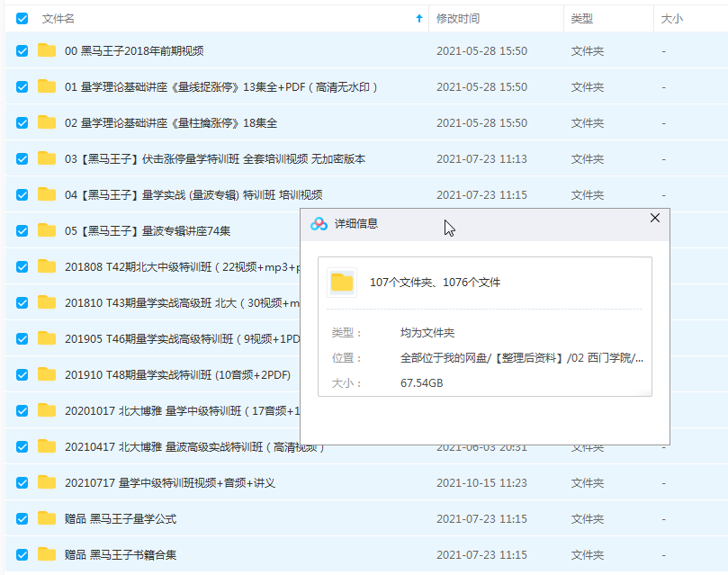This screenshot has height=575, width=728.
Task: Close the 详细信息 dialog
Action: [x=654, y=218]
